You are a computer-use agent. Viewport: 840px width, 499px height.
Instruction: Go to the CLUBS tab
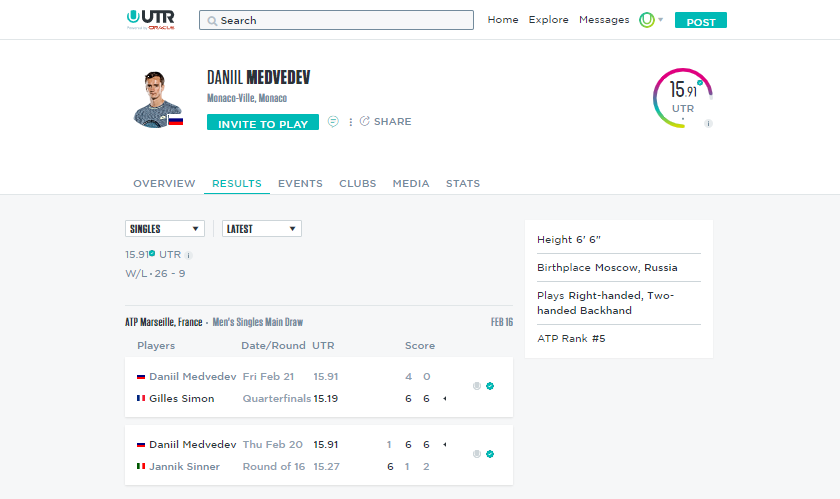coord(357,183)
